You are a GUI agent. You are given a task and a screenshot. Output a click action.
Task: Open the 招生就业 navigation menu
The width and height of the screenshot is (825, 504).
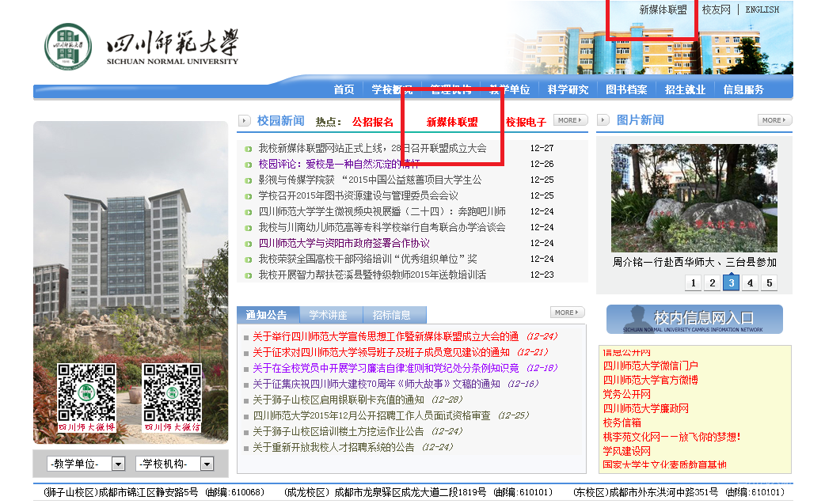click(685, 89)
